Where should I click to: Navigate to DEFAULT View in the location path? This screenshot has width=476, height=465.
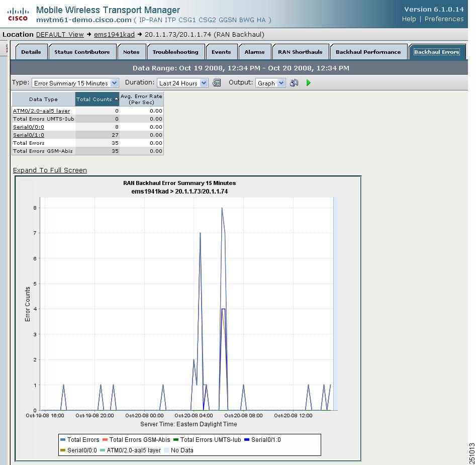point(60,35)
